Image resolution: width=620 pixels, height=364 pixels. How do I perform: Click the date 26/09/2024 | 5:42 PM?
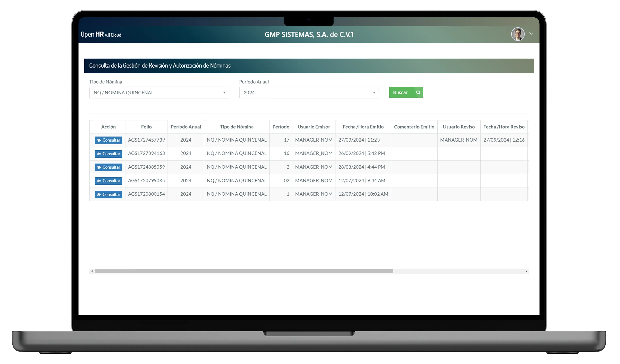coord(362,153)
